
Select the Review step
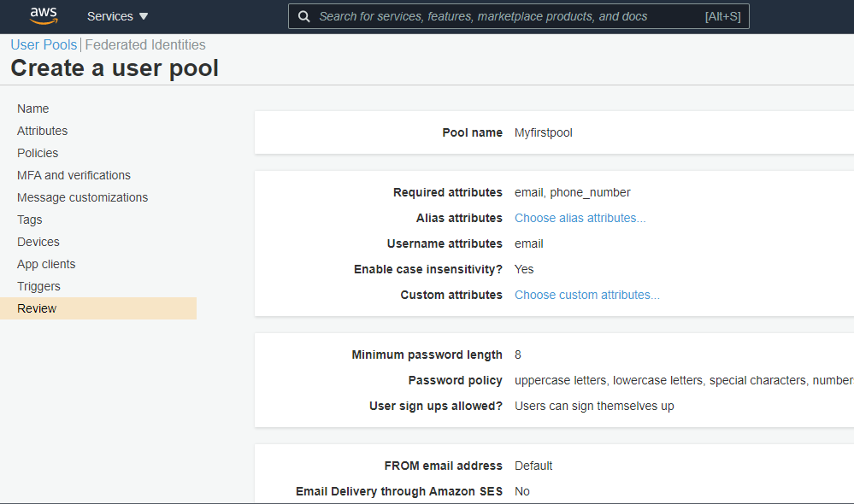(37, 308)
